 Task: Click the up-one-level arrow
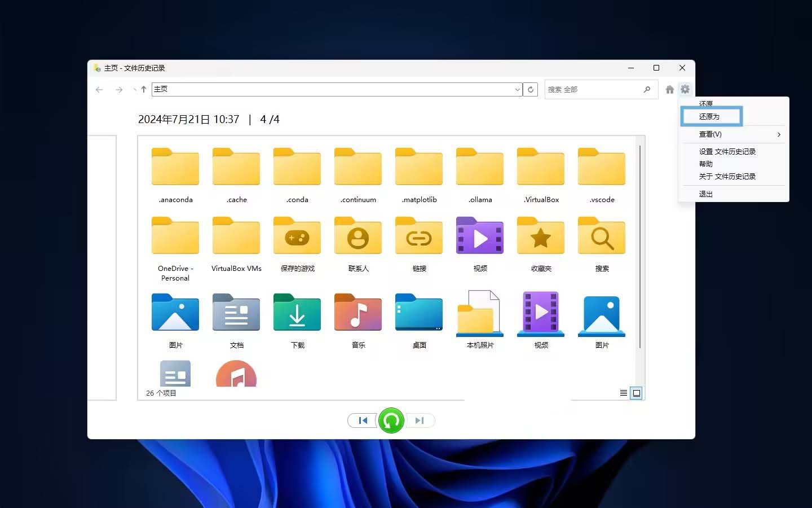143,89
